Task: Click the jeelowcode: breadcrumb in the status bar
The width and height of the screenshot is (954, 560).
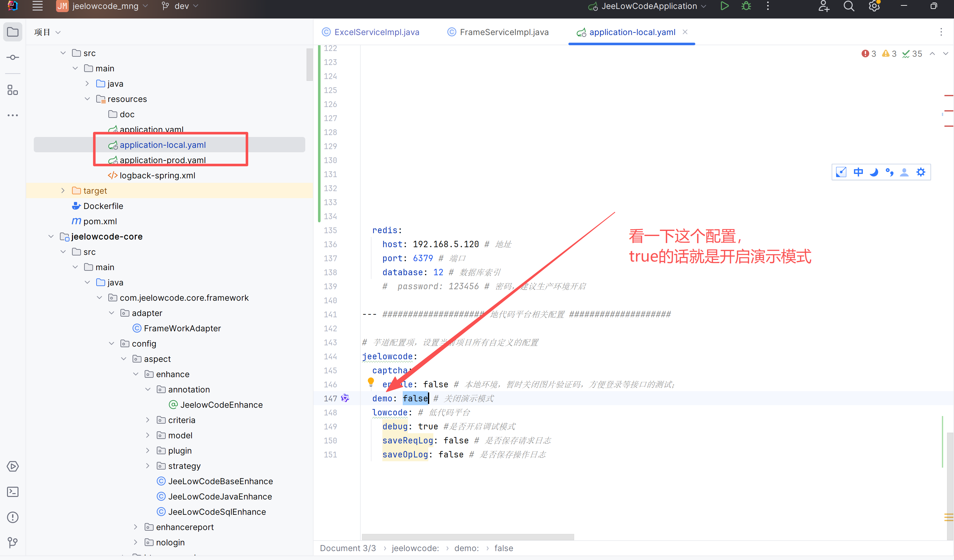Action: 415,548
